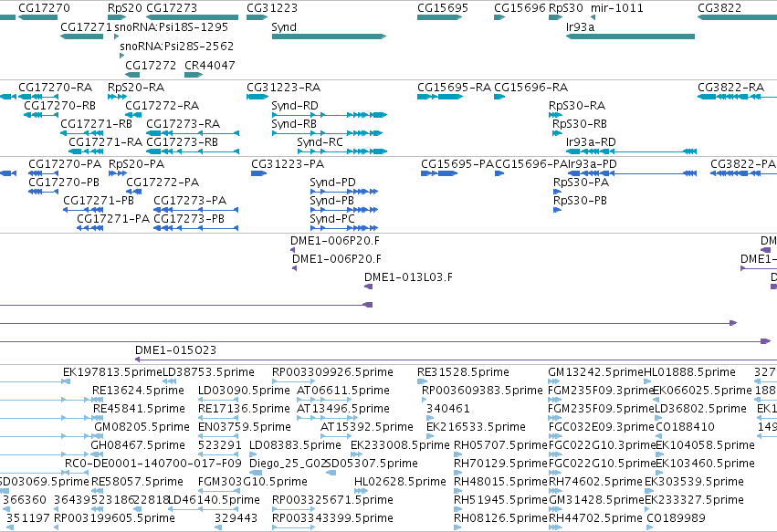Select transcript Ir93a-RD
777x532 pixels.
tap(591, 142)
